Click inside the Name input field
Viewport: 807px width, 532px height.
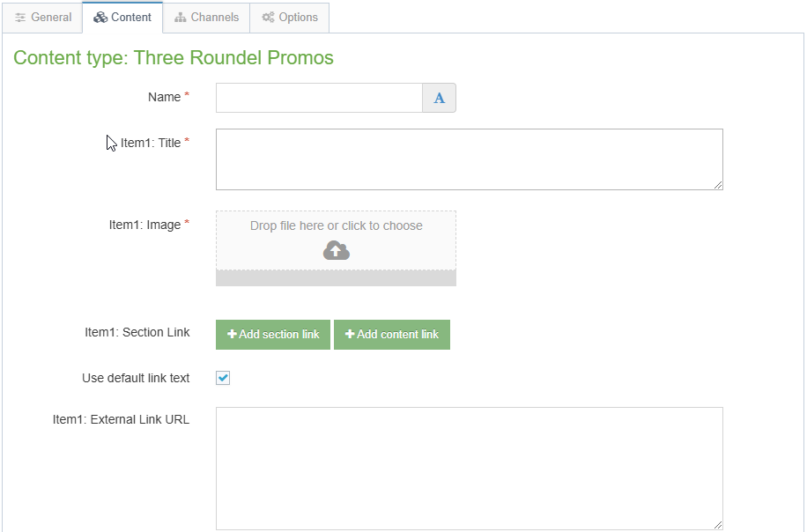(319, 97)
